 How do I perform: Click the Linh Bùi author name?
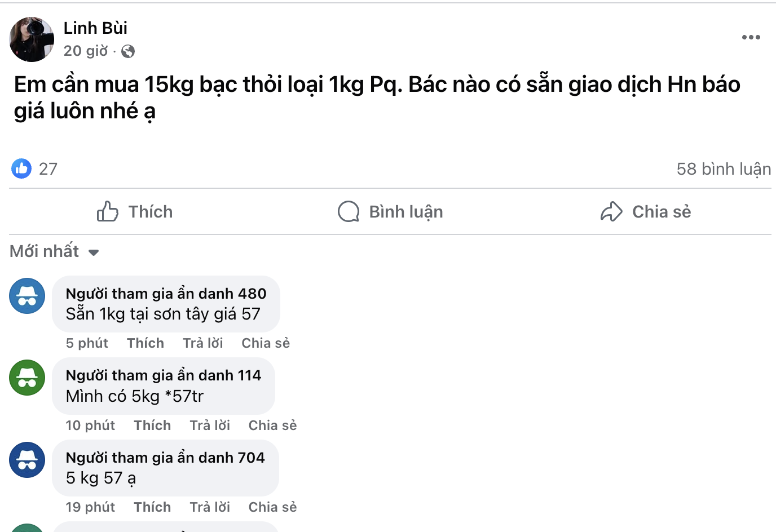[x=95, y=28]
